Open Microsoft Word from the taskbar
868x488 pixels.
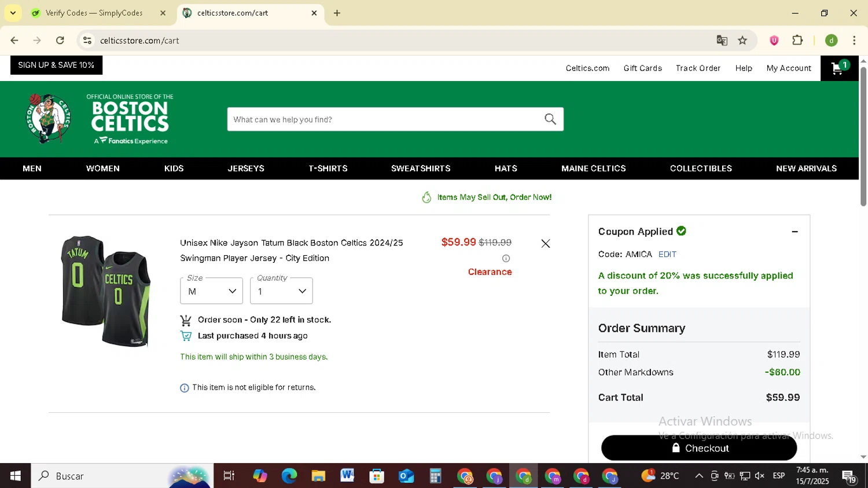pyautogui.click(x=347, y=476)
